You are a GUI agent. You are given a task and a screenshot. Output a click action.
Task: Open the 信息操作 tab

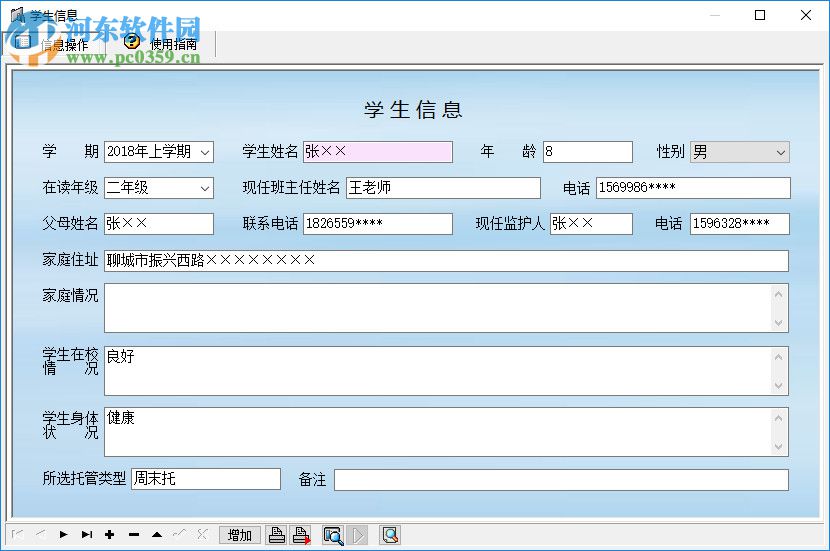tap(53, 44)
